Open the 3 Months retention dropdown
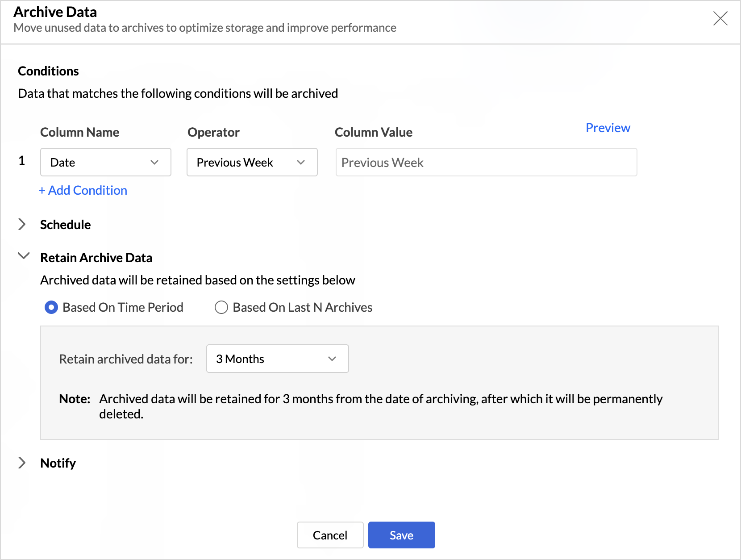Screen dimensions: 741x560 click(277, 359)
